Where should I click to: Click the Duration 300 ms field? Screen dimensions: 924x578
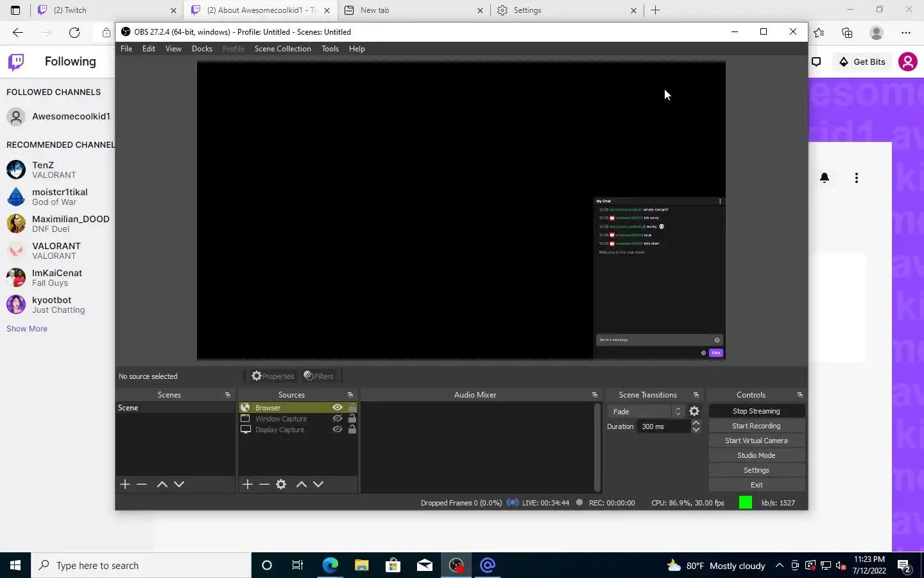point(664,426)
